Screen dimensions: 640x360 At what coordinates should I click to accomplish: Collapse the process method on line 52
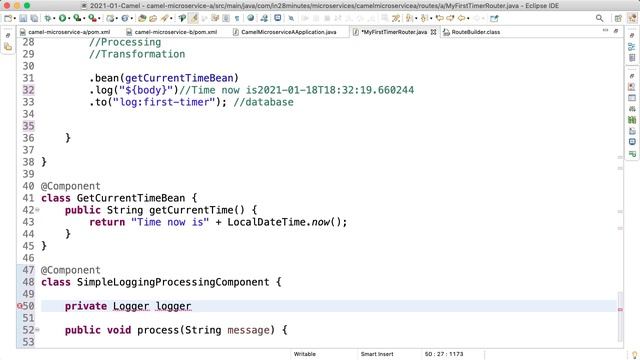click(x=38, y=330)
